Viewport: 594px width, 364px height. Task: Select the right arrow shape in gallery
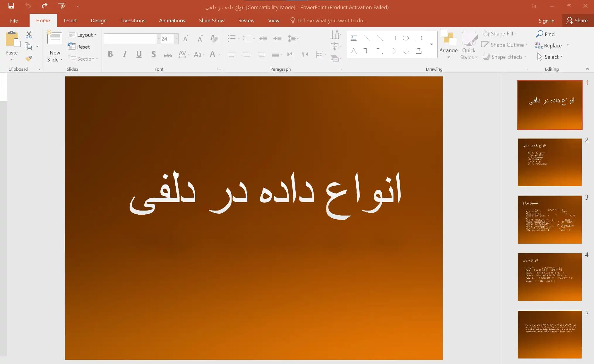click(x=393, y=51)
